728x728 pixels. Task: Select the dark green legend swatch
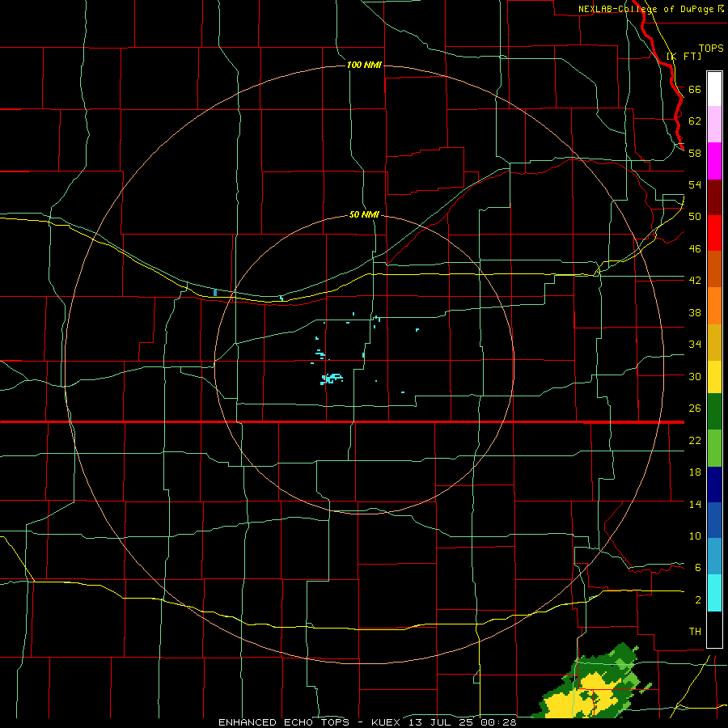pos(714,412)
